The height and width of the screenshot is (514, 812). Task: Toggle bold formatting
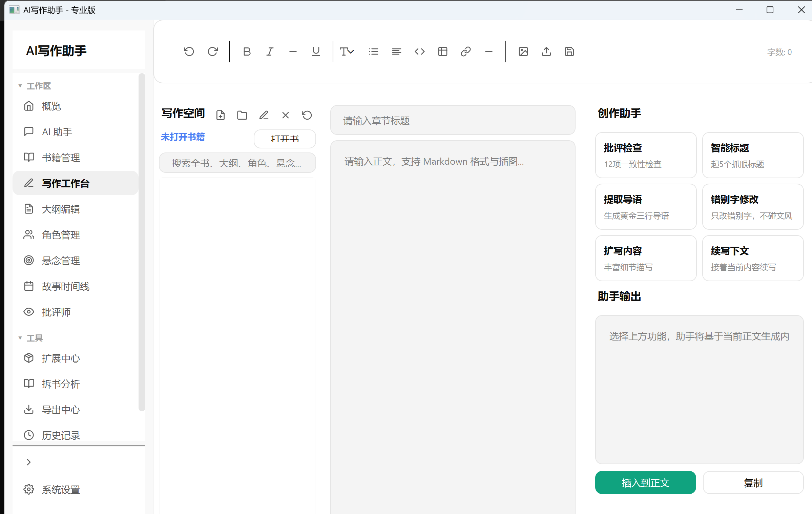(247, 52)
